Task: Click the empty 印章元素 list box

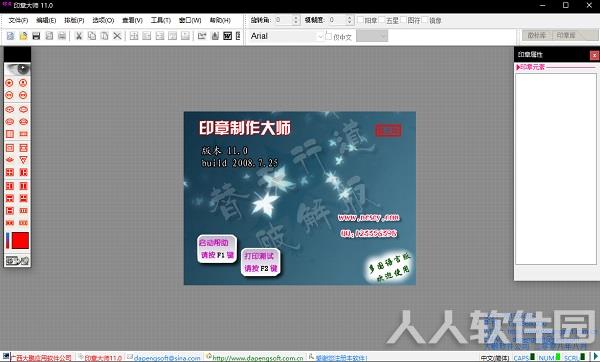Action: point(556,169)
